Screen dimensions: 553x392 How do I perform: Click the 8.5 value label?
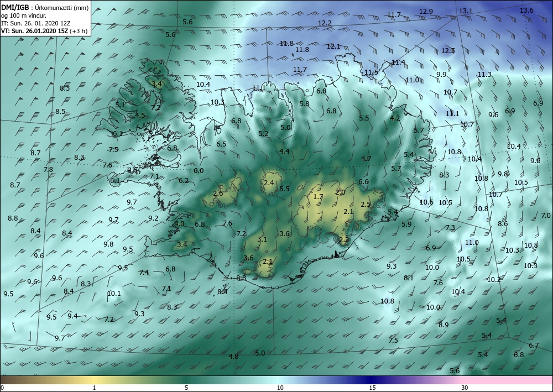60,111
